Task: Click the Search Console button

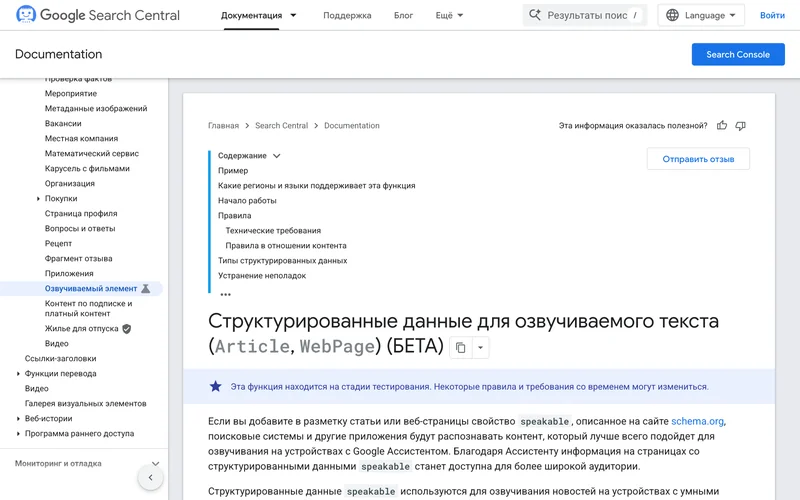Action: pos(738,54)
